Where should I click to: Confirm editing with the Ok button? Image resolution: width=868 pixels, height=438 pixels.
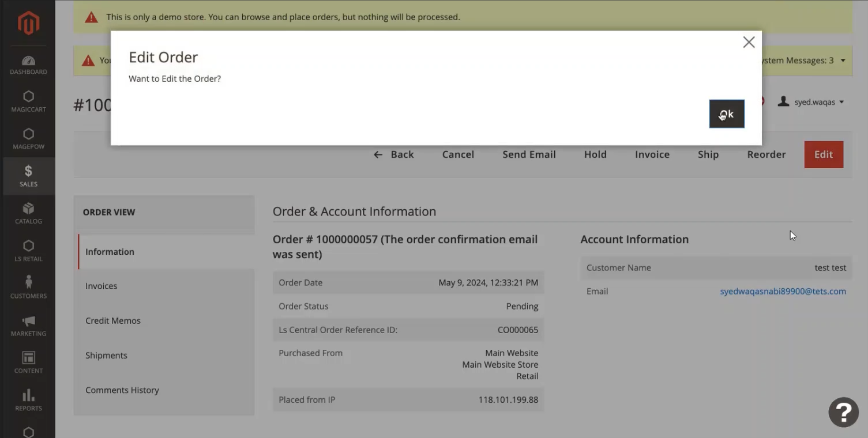point(726,114)
